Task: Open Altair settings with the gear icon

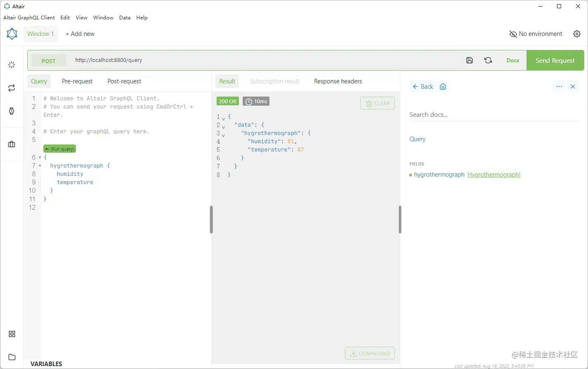Action: coord(576,33)
